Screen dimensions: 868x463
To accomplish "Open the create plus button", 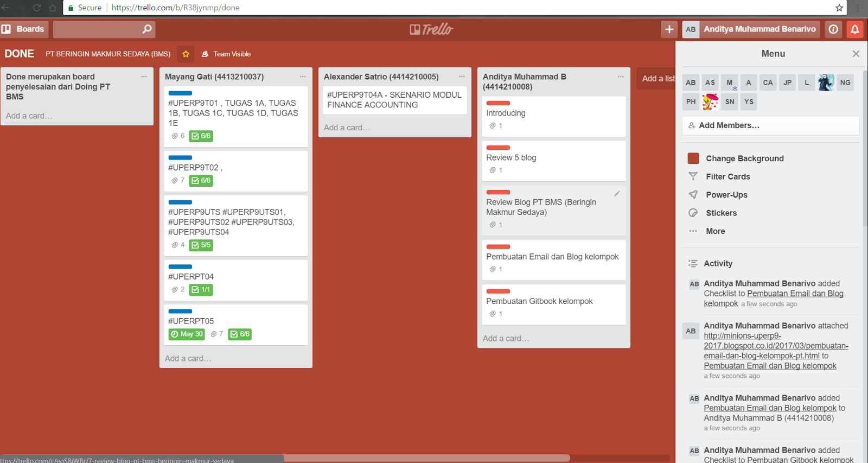I will (x=669, y=29).
